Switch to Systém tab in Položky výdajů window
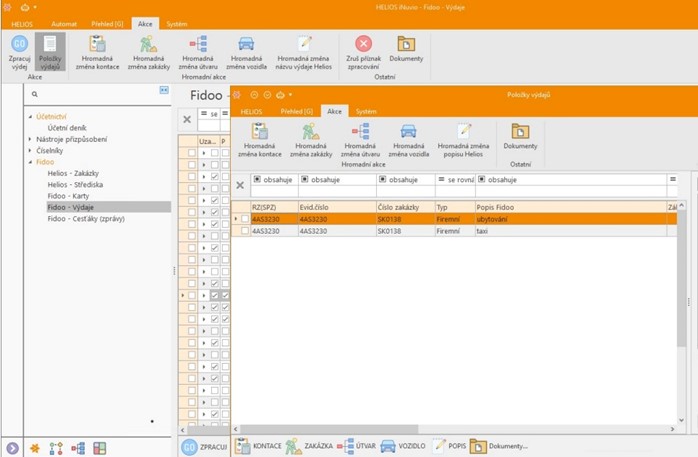Image resolution: width=698 pixels, height=457 pixels. tap(366, 112)
